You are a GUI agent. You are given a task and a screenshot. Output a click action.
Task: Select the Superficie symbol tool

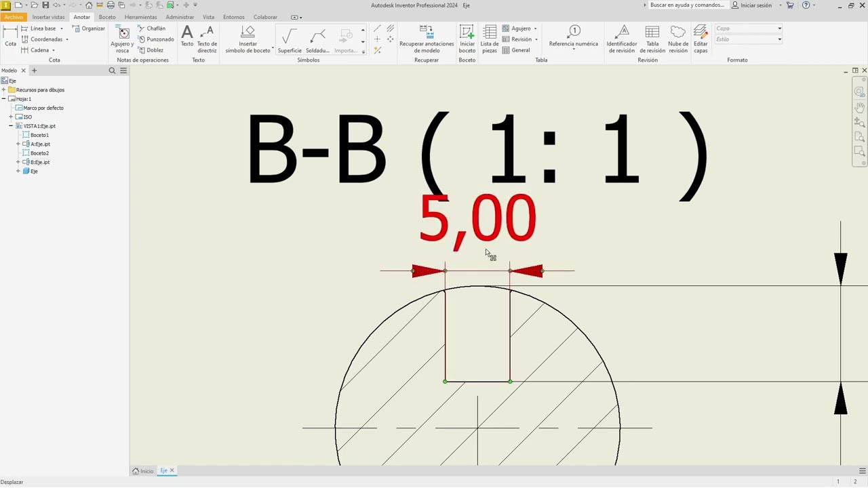coord(290,41)
